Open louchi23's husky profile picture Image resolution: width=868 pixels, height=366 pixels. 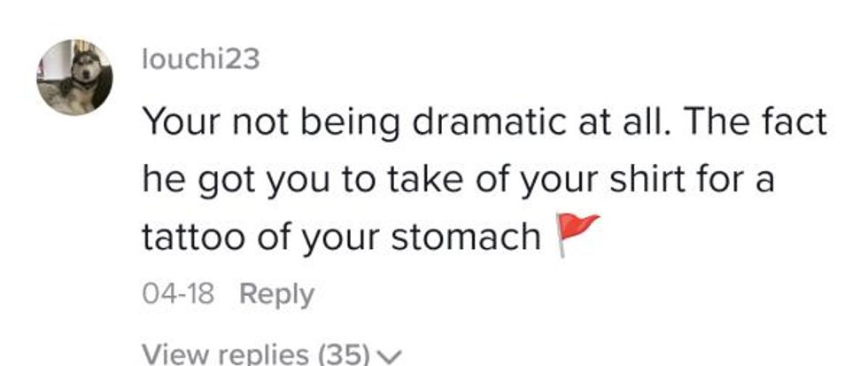[x=74, y=78]
